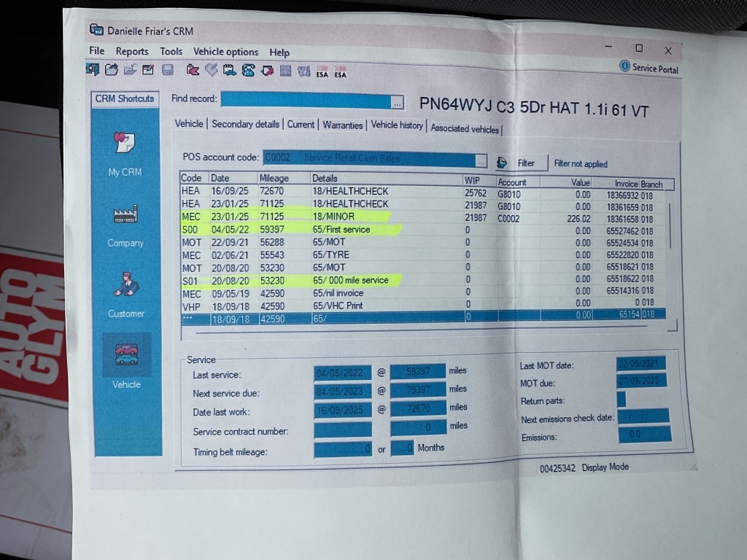Switch to the Associated vehicles tab
747x560 pixels.
(465, 129)
